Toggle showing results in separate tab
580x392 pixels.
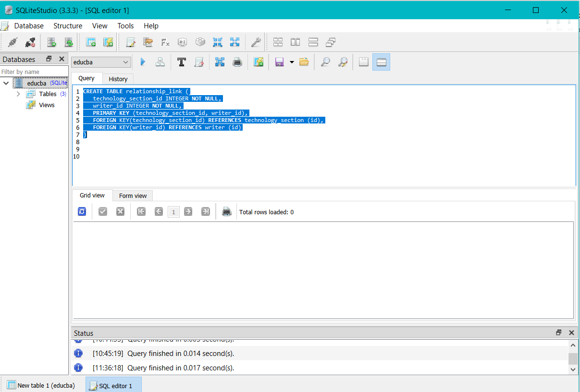point(363,61)
